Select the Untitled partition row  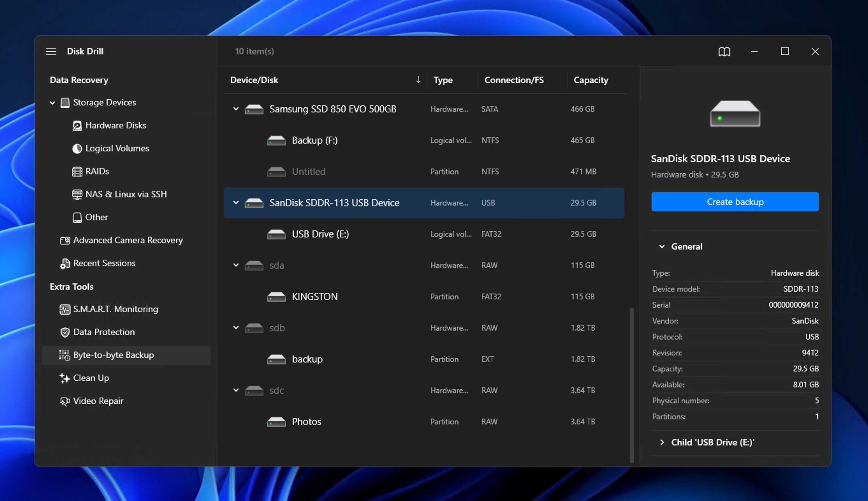coord(424,171)
